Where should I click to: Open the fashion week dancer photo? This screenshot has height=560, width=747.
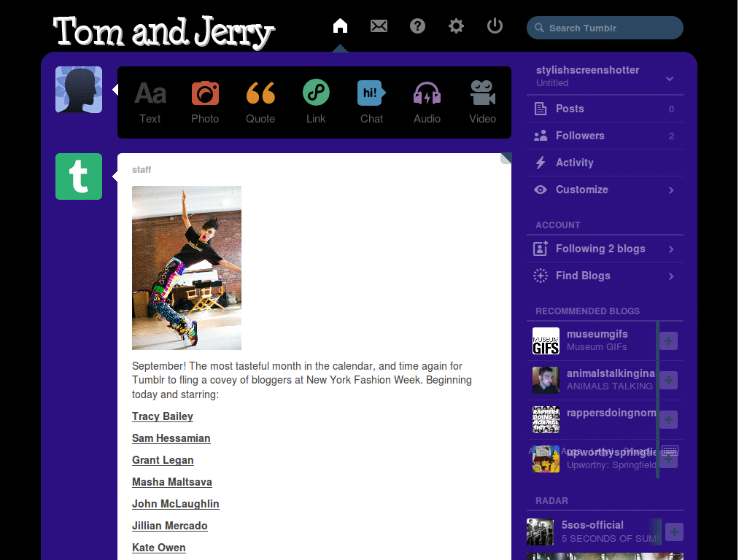coord(187,268)
